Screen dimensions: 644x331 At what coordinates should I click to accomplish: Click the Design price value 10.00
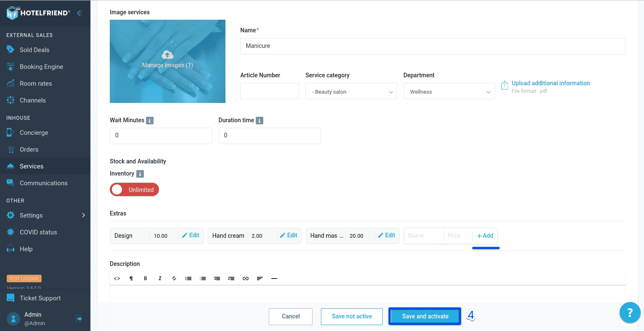[x=161, y=236]
